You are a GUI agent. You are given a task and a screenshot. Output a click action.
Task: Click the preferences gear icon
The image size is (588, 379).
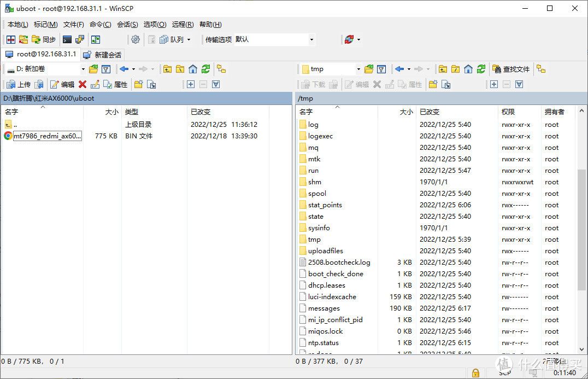pyautogui.click(x=136, y=39)
